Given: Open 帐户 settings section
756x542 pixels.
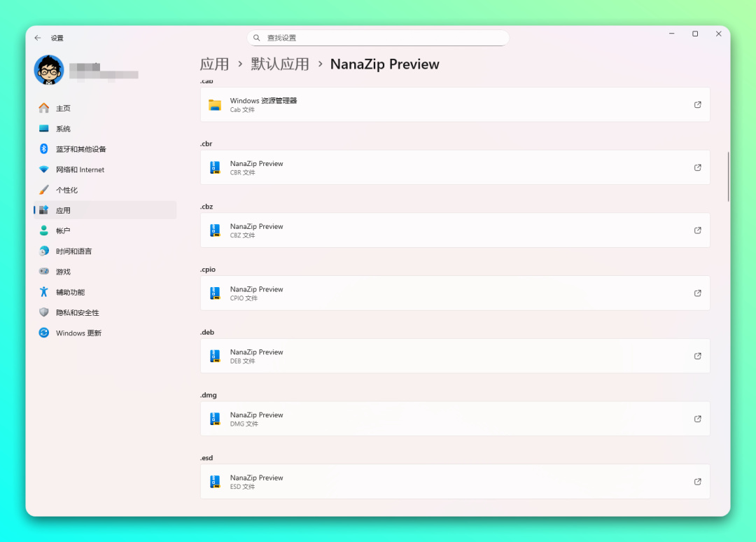Looking at the screenshot, I should click(105, 231).
